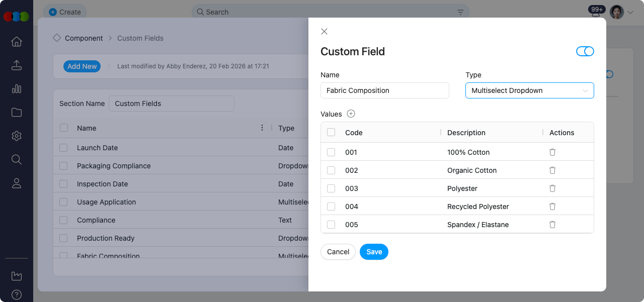Open Custom Fields breadcrumb item
The image size is (644, 302).
pyautogui.click(x=140, y=38)
